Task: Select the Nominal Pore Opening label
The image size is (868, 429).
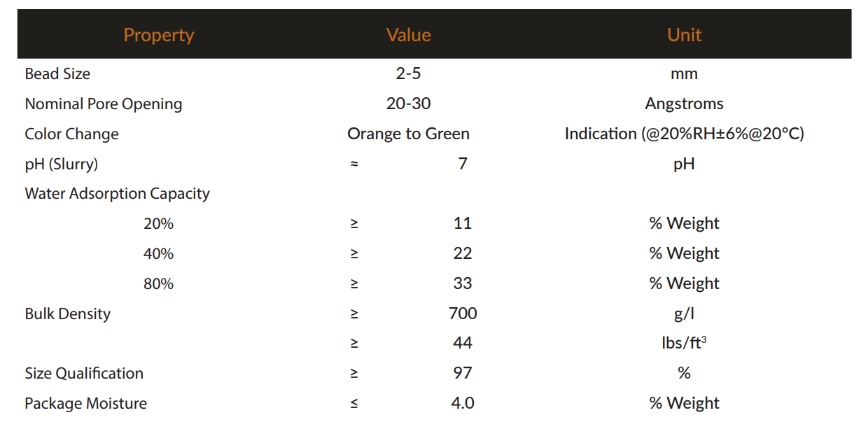Action: [x=104, y=104]
